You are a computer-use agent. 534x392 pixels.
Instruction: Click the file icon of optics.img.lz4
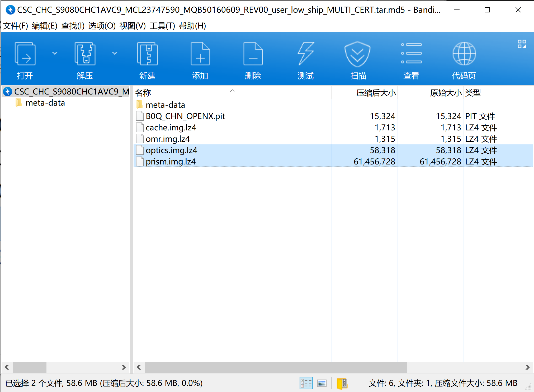(x=140, y=150)
